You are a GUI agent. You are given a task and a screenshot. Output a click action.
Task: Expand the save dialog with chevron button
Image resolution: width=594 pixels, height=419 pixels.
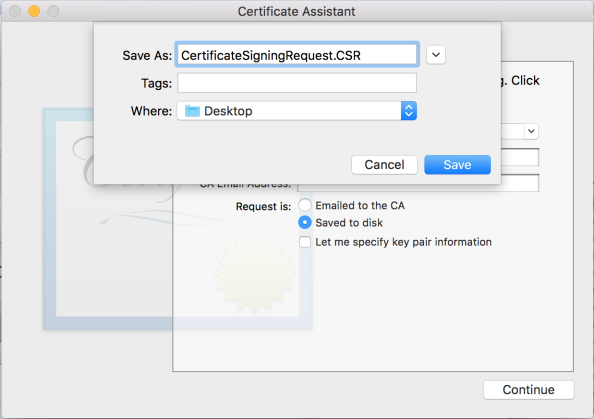tap(436, 55)
